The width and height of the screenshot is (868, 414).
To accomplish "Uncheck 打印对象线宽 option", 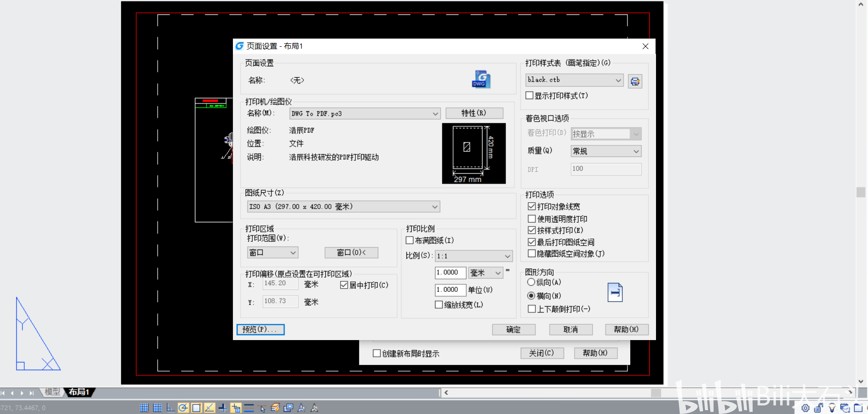I will (x=532, y=207).
